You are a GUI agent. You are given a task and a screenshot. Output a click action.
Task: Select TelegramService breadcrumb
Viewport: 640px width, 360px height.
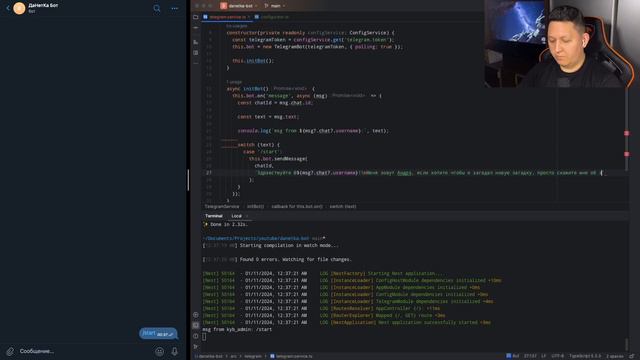(222, 207)
